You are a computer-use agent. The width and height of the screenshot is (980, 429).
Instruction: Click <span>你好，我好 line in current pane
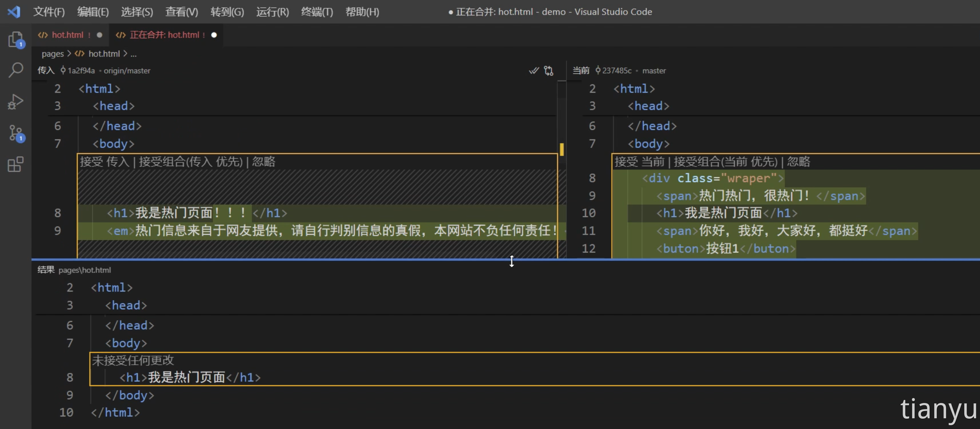[x=787, y=231]
